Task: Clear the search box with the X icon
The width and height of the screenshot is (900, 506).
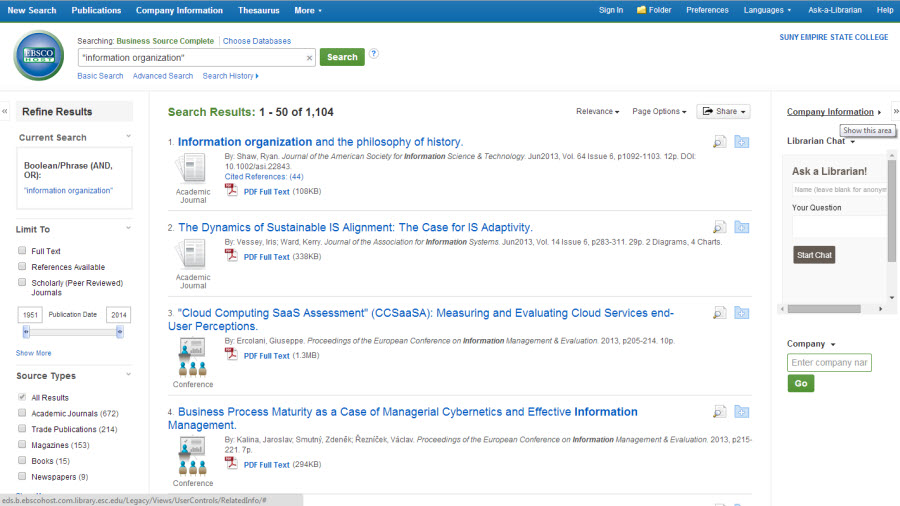Action: pyautogui.click(x=309, y=58)
